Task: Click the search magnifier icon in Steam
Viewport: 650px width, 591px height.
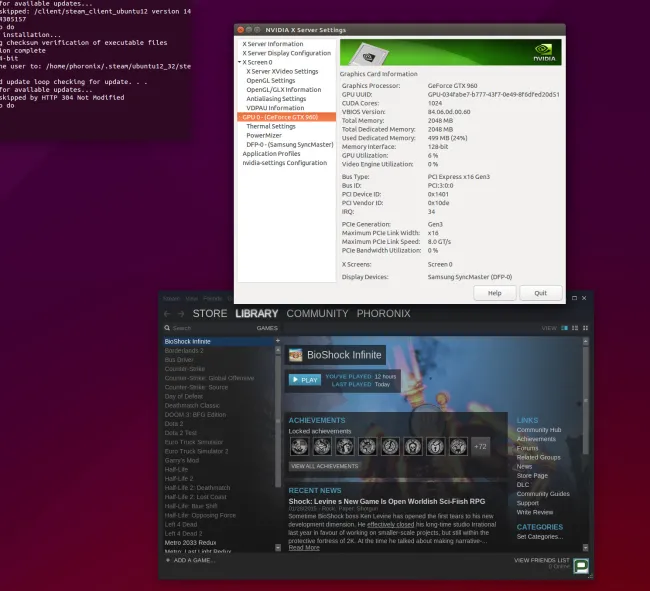Action: pos(167,328)
